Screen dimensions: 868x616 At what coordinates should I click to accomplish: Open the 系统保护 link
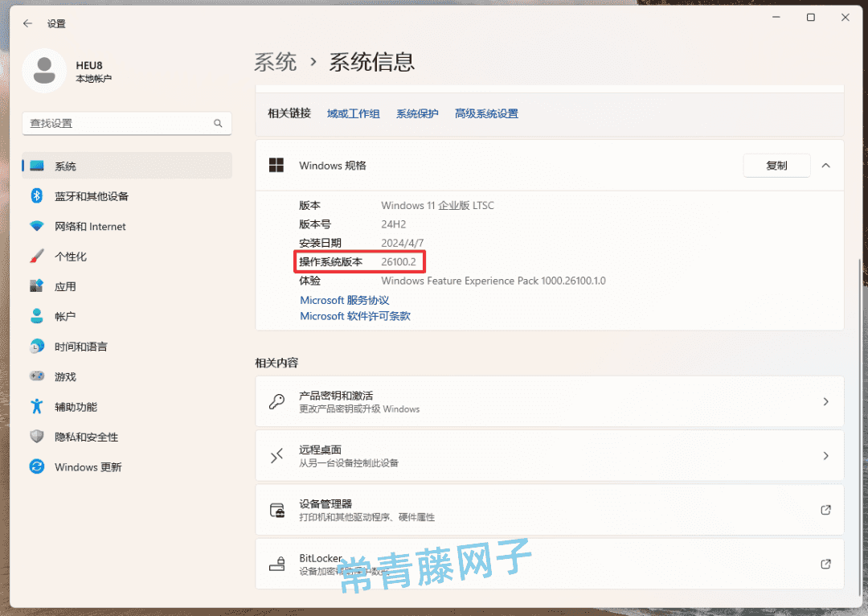tap(417, 113)
